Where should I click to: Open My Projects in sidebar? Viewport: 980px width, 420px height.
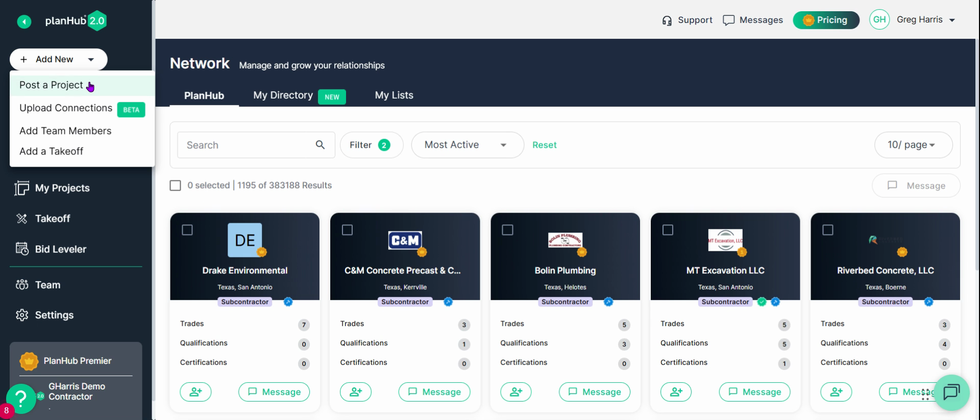coord(53,188)
